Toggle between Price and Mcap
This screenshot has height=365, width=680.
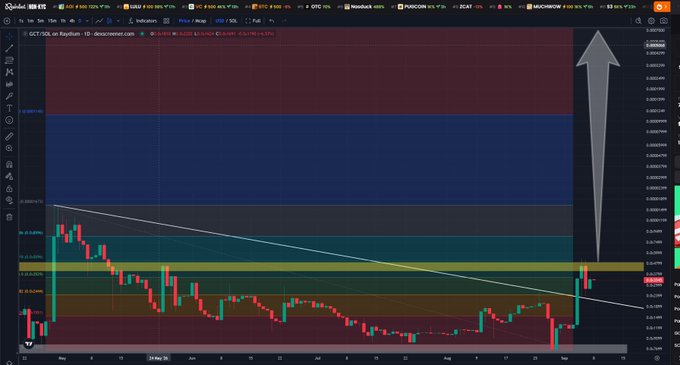click(x=192, y=21)
